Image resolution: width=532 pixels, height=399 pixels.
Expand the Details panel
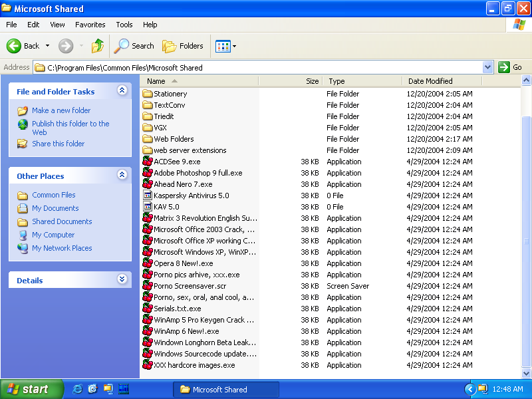[122, 279]
